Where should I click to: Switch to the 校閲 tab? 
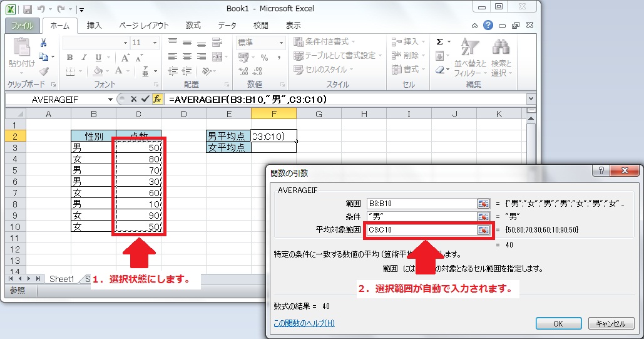click(x=261, y=26)
